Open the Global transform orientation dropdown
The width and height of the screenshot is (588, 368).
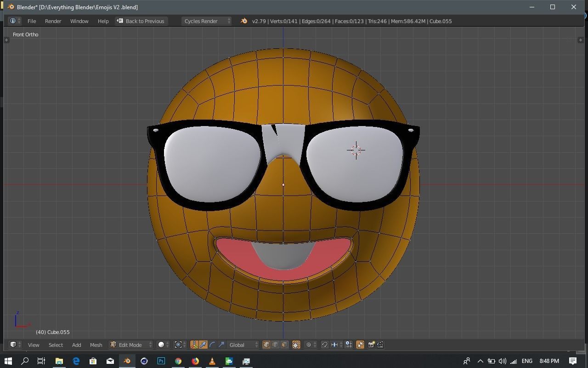(x=243, y=345)
